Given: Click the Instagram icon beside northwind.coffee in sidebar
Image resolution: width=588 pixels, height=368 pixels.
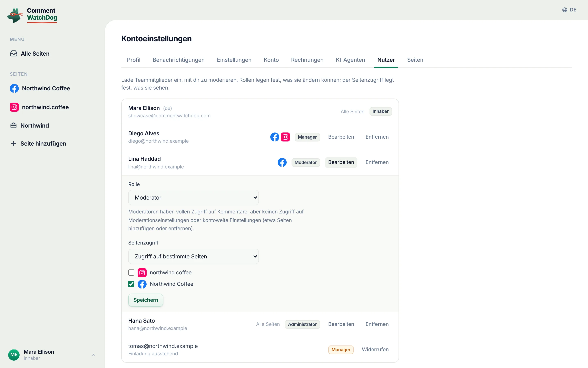Looking at the screenshot, I should tap(14, 107).
